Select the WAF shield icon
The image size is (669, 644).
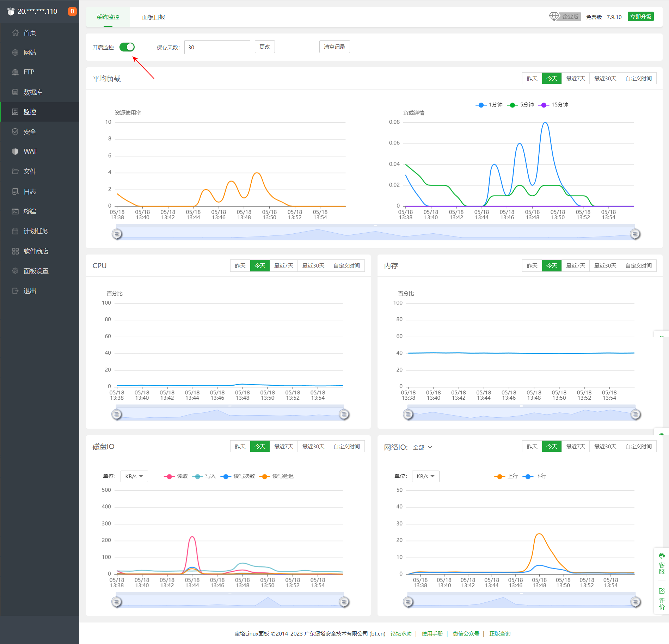15,151
